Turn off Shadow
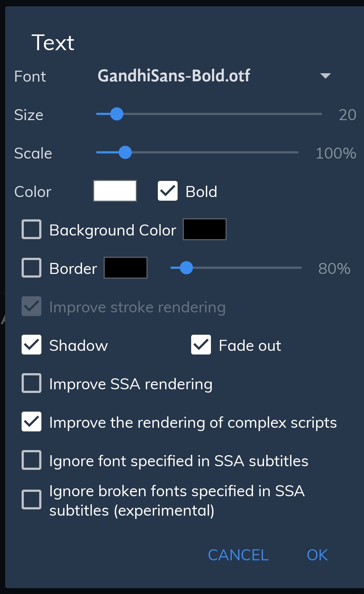The width and height of the screenshot is (364, 594). point(31,345)
